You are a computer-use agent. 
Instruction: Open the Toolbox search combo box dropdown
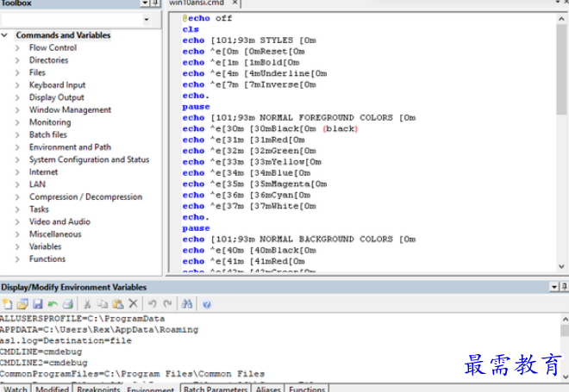click(147, 19)
